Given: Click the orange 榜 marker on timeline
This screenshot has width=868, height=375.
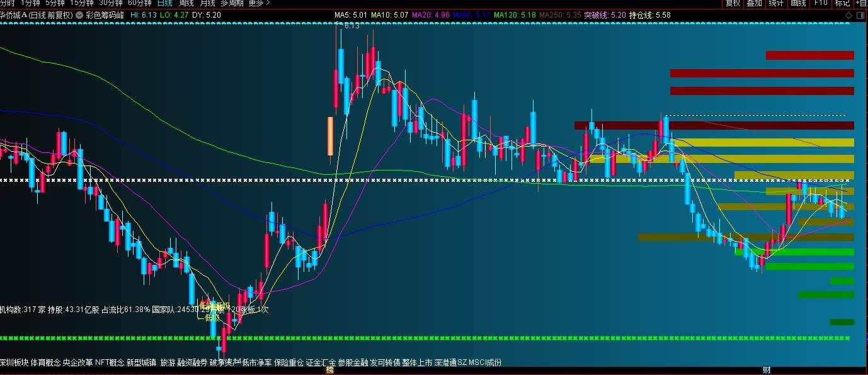Looking at the screenshot, I should [x=329, y=371].
